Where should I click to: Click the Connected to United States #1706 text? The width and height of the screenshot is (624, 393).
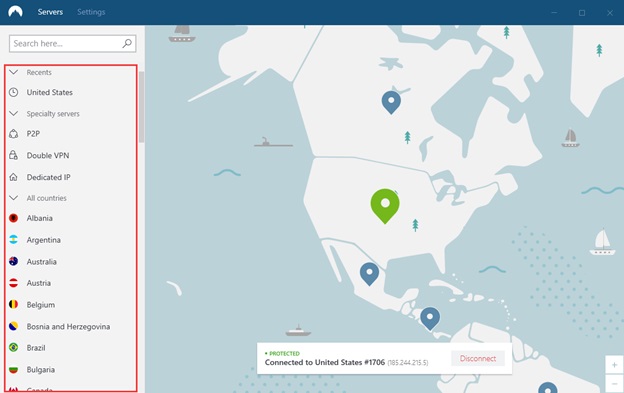tap(325, 362)
